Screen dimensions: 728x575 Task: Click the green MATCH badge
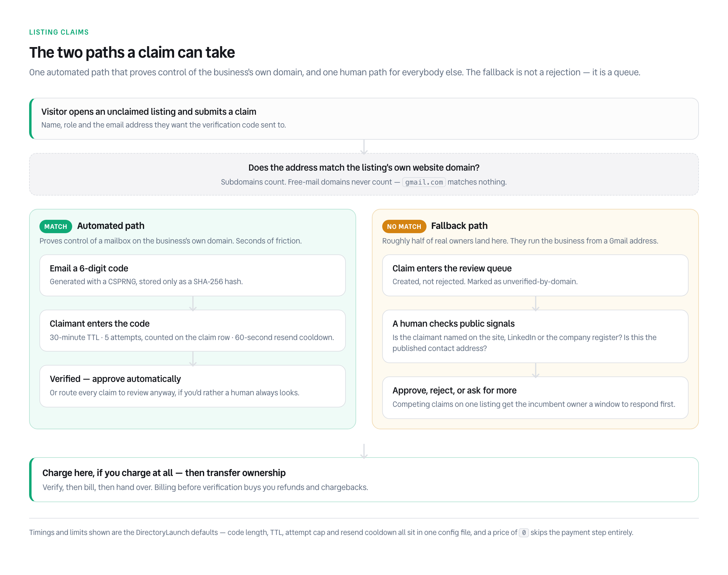[56, 226]
